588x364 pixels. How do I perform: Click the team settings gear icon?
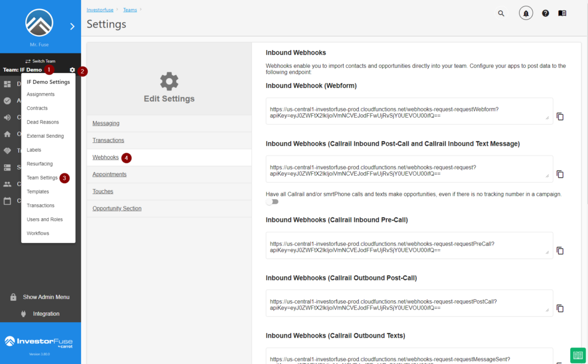click(72, 70)
